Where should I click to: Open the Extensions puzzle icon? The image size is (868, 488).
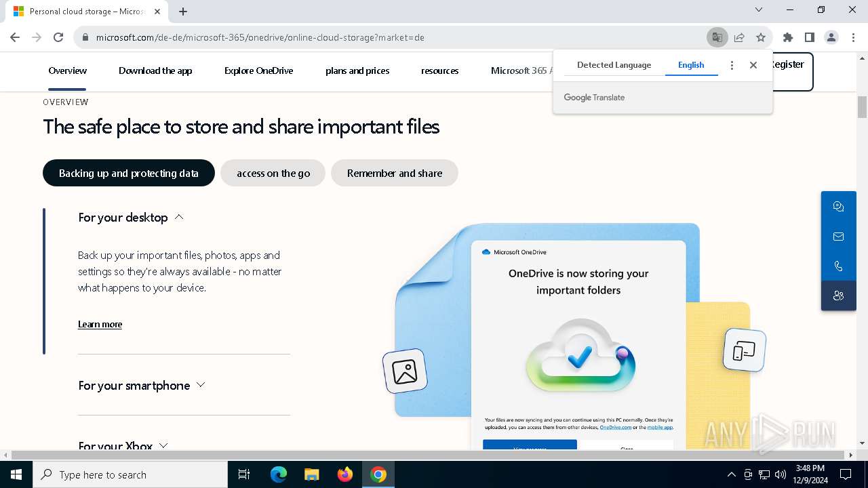click(x=787, y=37)
